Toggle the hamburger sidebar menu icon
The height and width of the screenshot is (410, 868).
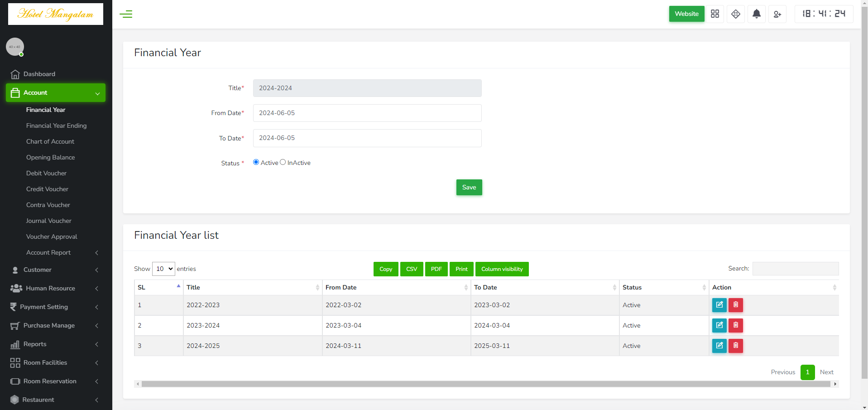126,14
